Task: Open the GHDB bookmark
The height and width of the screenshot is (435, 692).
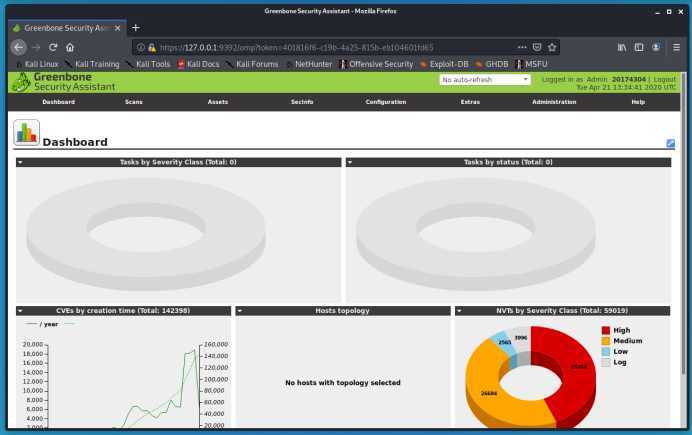Action: click(x=492, y=64)
